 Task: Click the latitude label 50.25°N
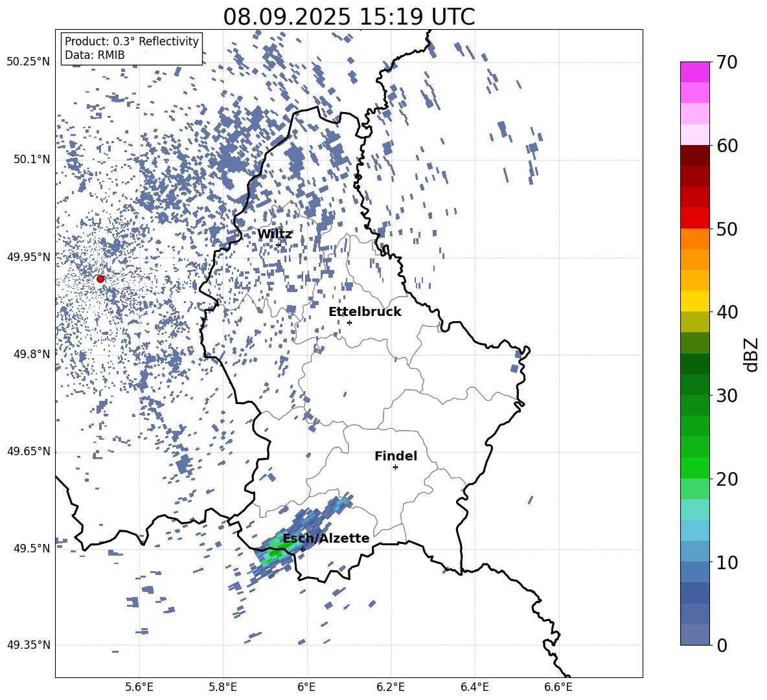click(29, 62)
